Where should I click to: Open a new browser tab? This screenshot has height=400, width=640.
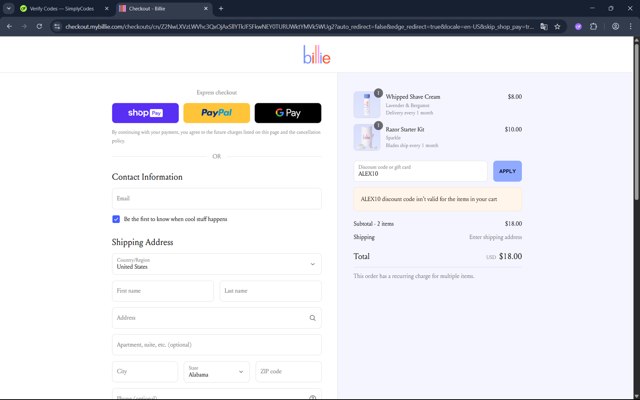coord(221,8)
